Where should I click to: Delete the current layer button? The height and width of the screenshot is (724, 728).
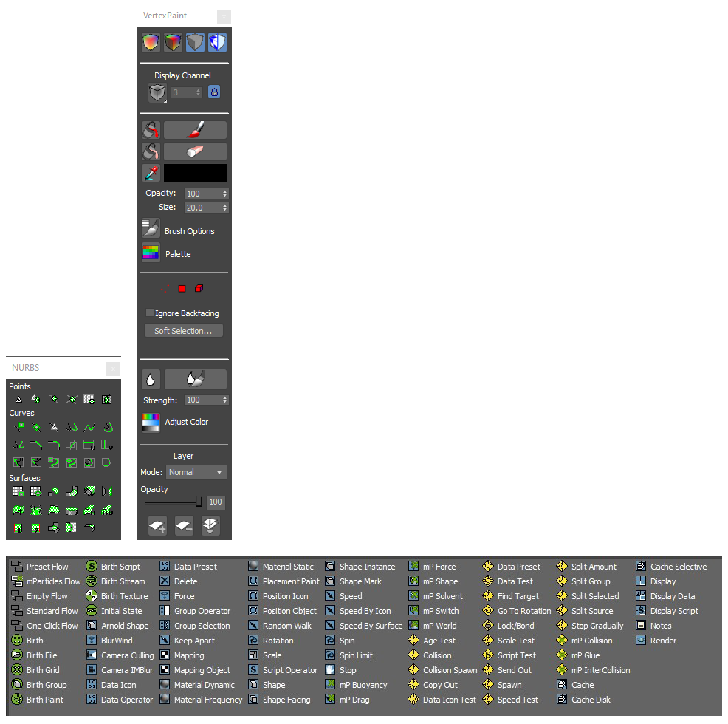click(x=184, y=525)
